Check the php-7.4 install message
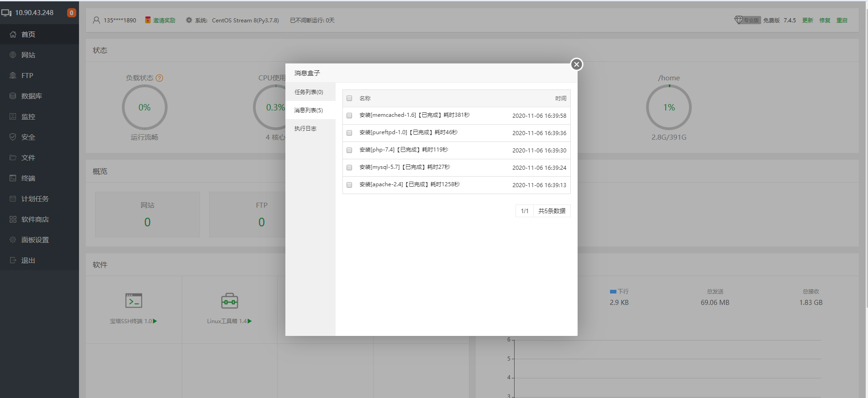This screenshot has width=868, height=398. [x=349, y=150]
